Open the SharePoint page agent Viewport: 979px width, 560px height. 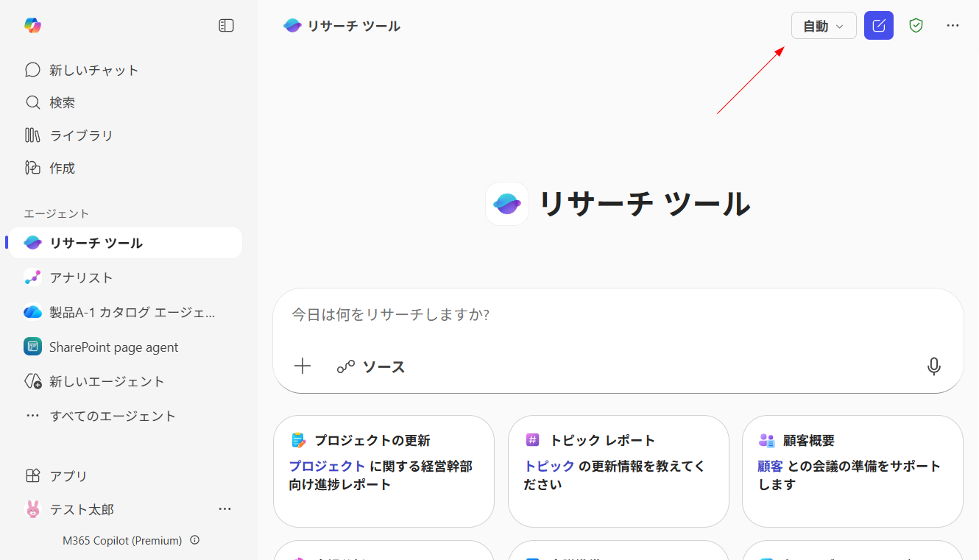(x=113, y=347)
